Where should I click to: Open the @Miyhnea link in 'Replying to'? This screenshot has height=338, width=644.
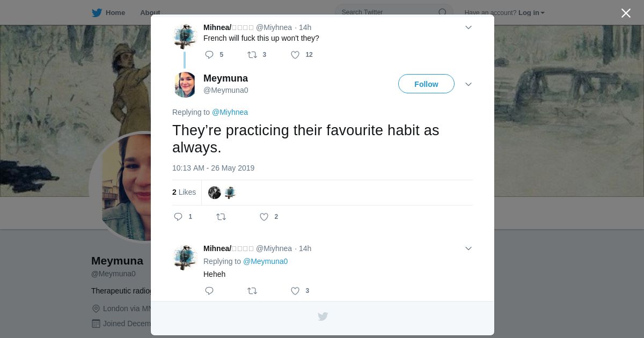pyautogui.click(x=230, y=112)
